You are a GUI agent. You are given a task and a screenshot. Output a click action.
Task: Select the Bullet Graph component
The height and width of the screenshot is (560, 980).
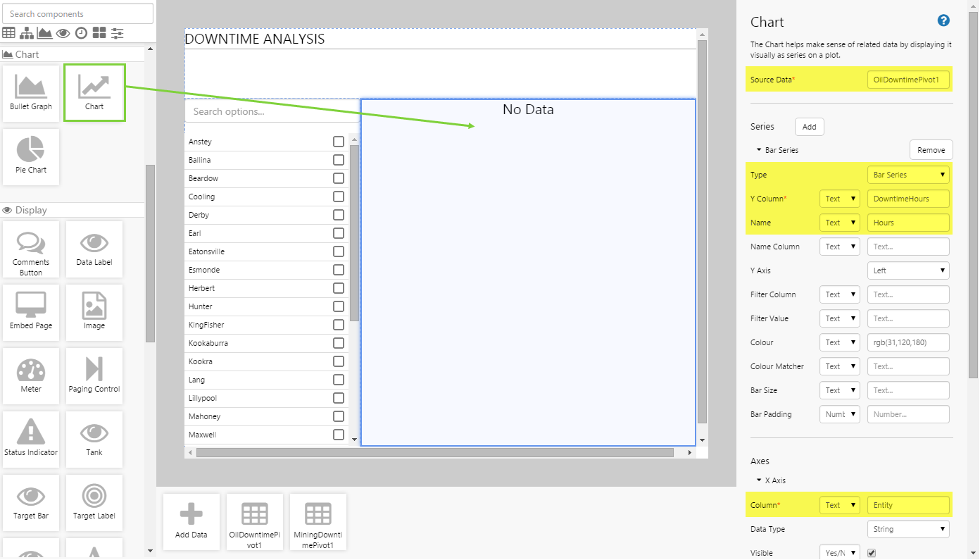(x=31, y=92)
